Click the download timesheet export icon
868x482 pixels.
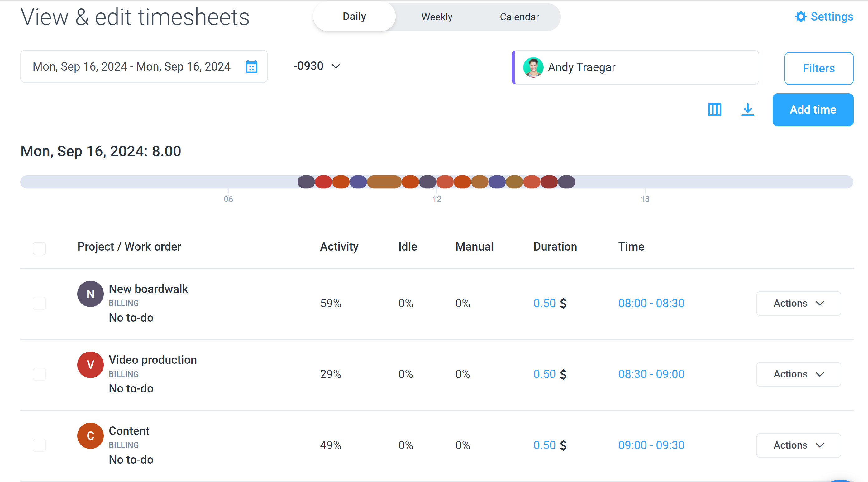748,110
